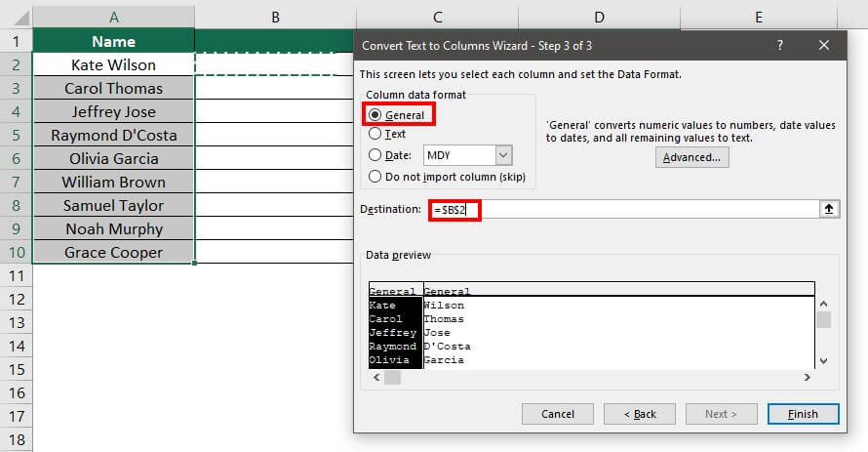Viewport: 868px width, 452px height.
Task: Select Do not import column (skip)
Action: tap(375, 177)
